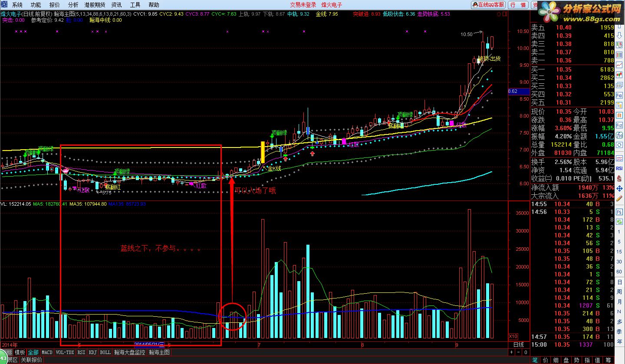Select the pencil drawing tool icon
Image resolution: width=625 pixels, height=364 pixels.
(620, 198)
